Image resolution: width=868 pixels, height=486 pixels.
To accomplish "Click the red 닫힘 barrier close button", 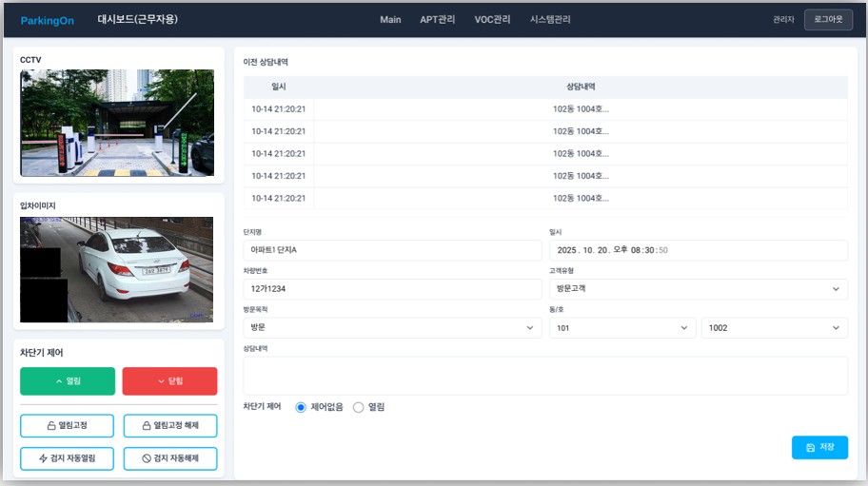I will pyautogui.click(x=169, y=380).
